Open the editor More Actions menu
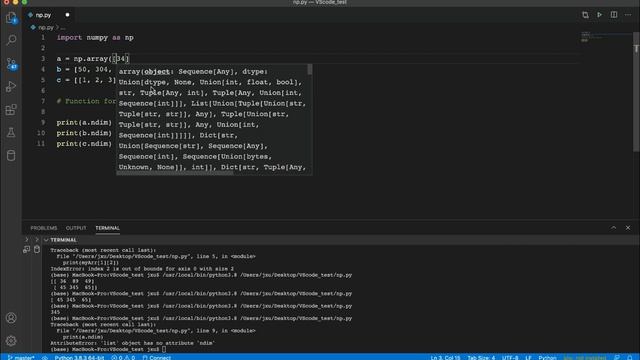The width and height of the screenshot is (640, 360). [x=628, y=15]
